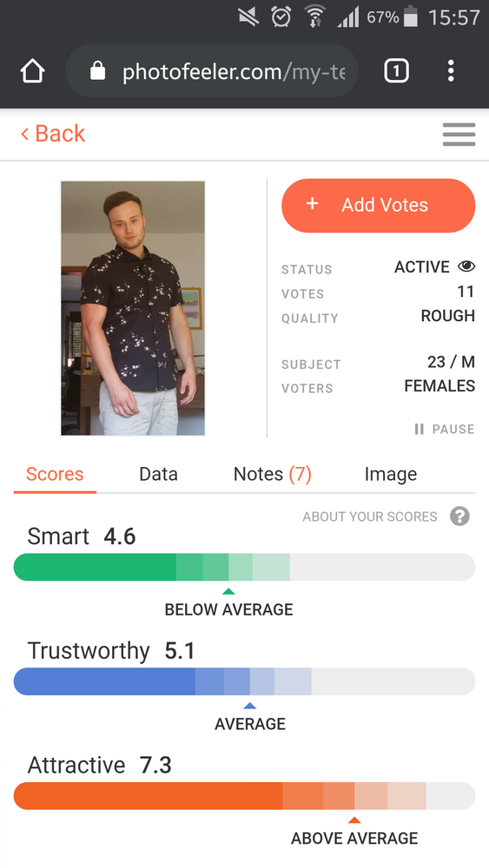
Task: Tap the alarm clock status icon
Action: (x=281, y=16)
